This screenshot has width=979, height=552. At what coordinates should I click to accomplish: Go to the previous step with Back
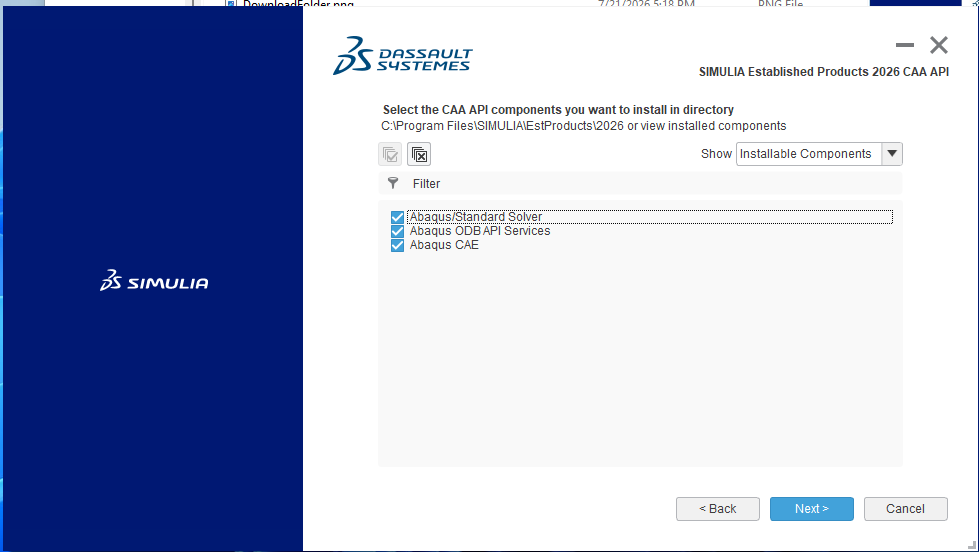click(718, 509)
